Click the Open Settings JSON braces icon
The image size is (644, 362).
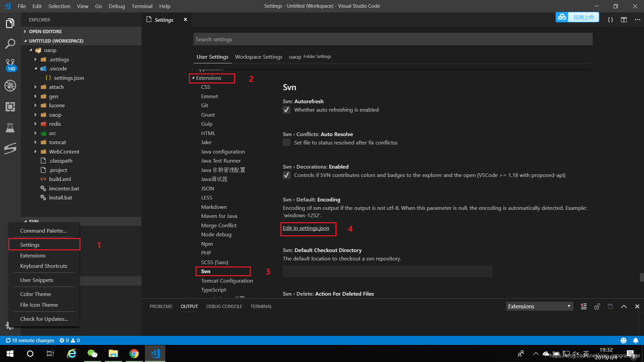[x=610, y=20]
